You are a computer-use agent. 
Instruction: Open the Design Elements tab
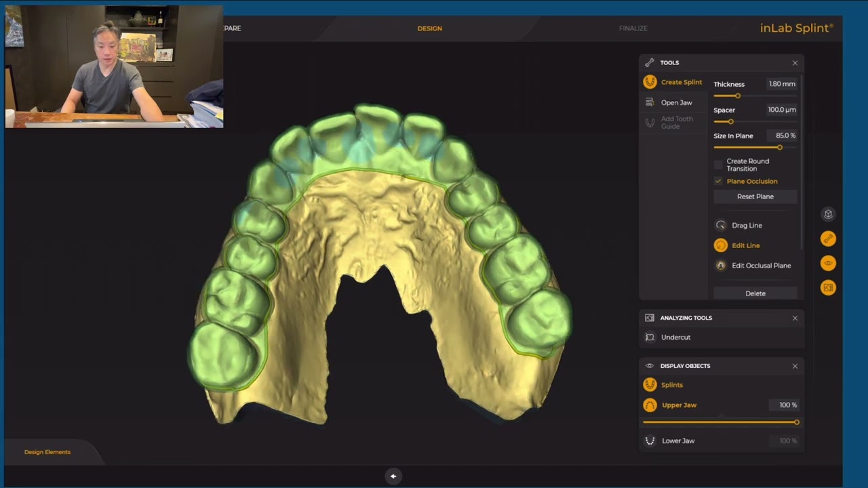point(47,452)
